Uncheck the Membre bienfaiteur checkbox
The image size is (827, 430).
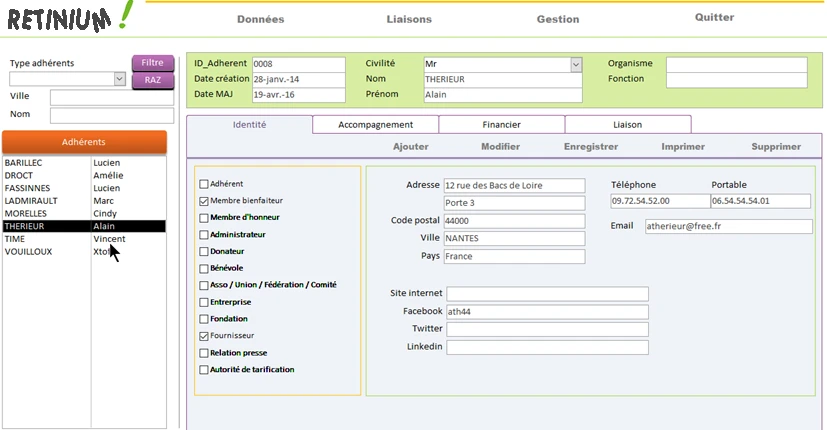click(x=204, y=201)
